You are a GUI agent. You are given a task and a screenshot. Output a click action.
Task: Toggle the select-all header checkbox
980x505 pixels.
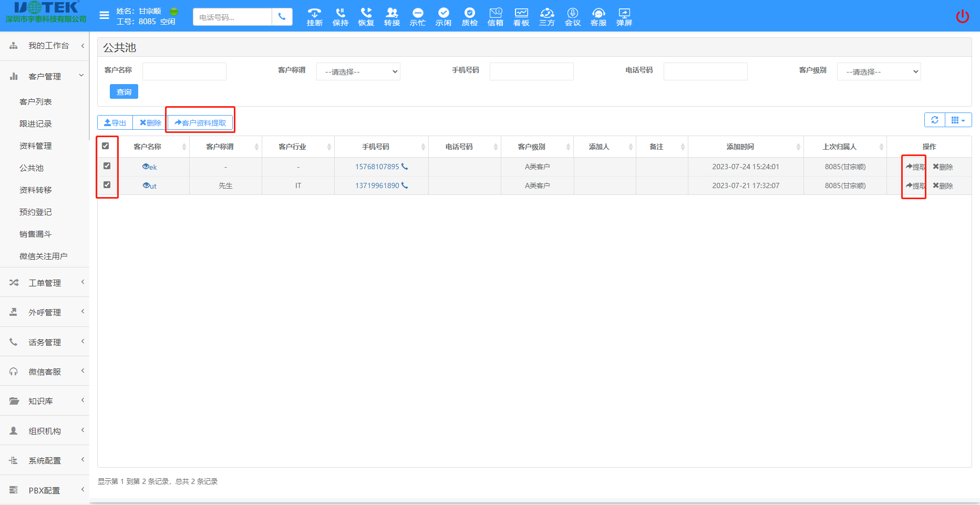coord(106,146)
